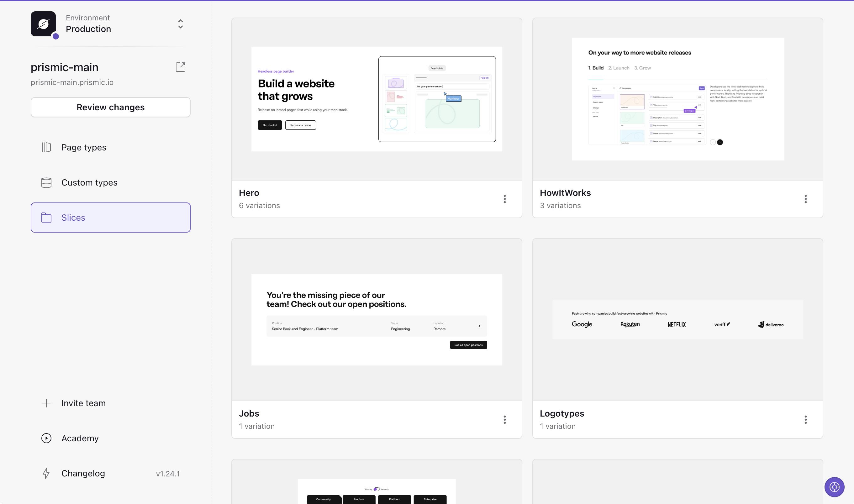The width and height of the screenshot is (854, 504).
Task: Click the Changelog lightning bolt icon
Action: 46,473
